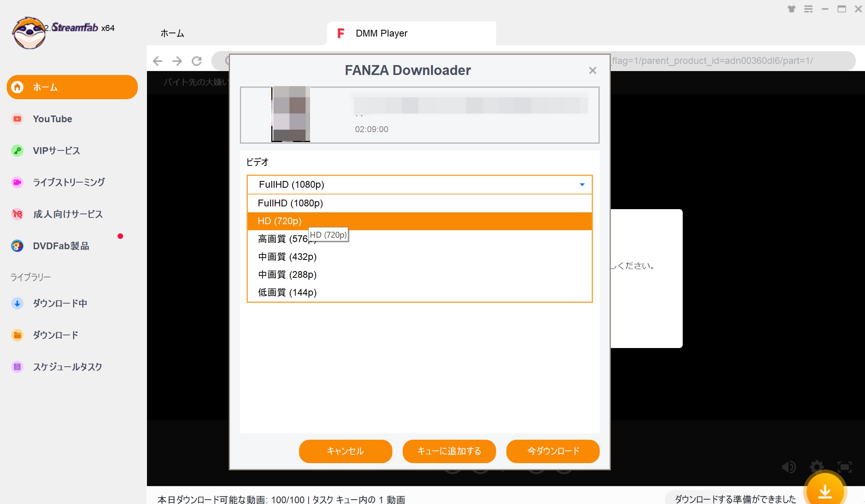Select 中画質 (288p) quality option
This screenshot has height=504, width=865.
coord(419,275)
